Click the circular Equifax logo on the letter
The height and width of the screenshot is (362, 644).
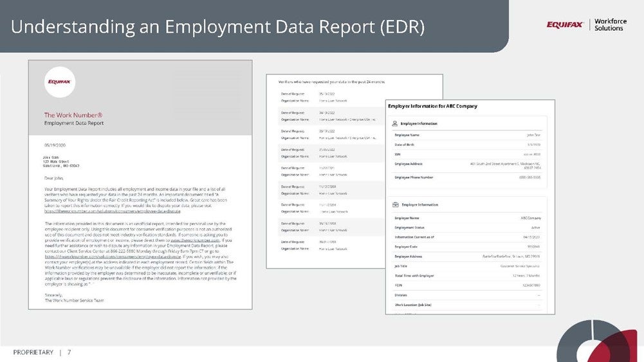coord(60,82)
